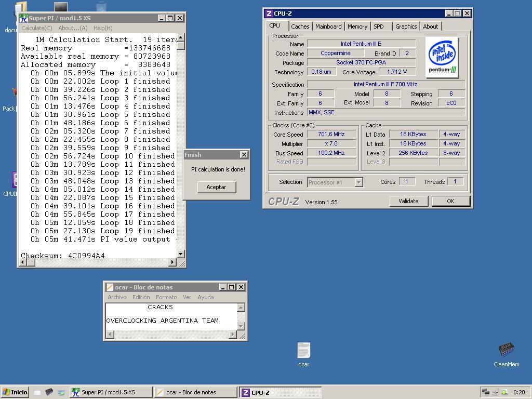Image resolution: width=532 pixels, height=399 pixels.
Task: Click Notepad horizontal scrollbar right arrow
Action: click(x=233, y=335)
